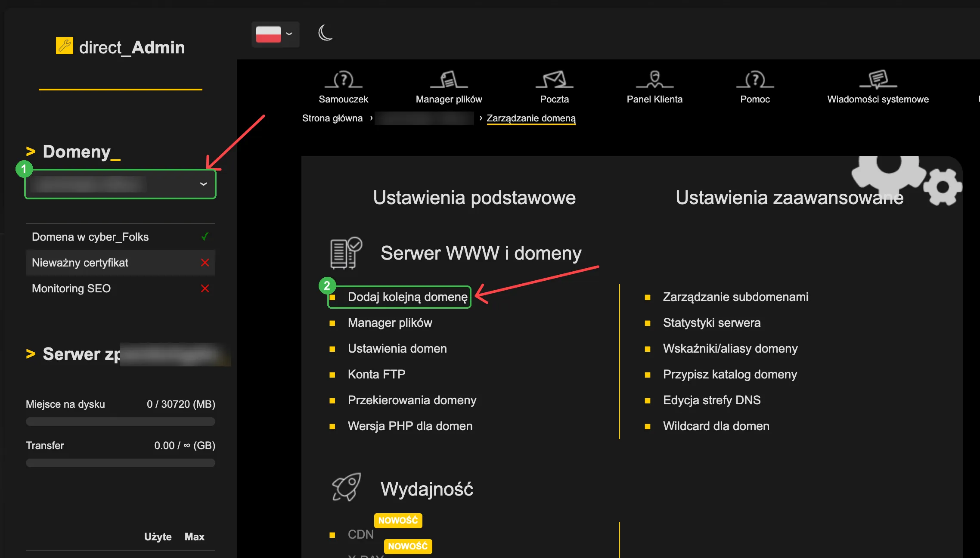Viewport: 980px width, 558px height.
Task: Click Transfer usage bar
Action: coord(120,463)
